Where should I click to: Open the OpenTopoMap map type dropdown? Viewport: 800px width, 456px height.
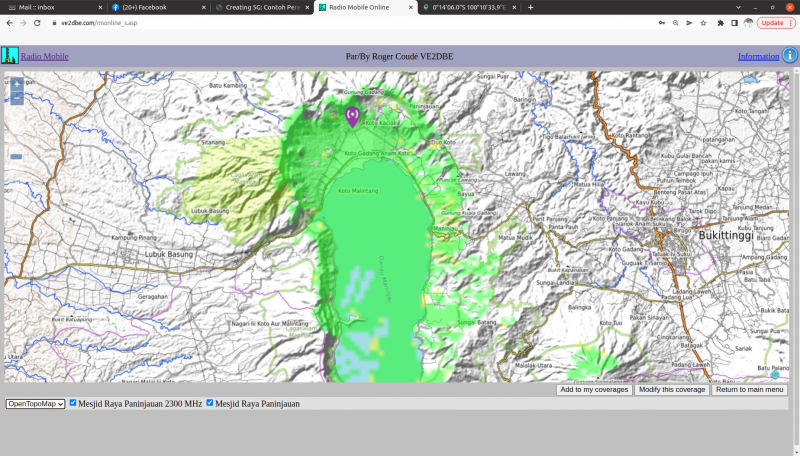coord(35,404)
